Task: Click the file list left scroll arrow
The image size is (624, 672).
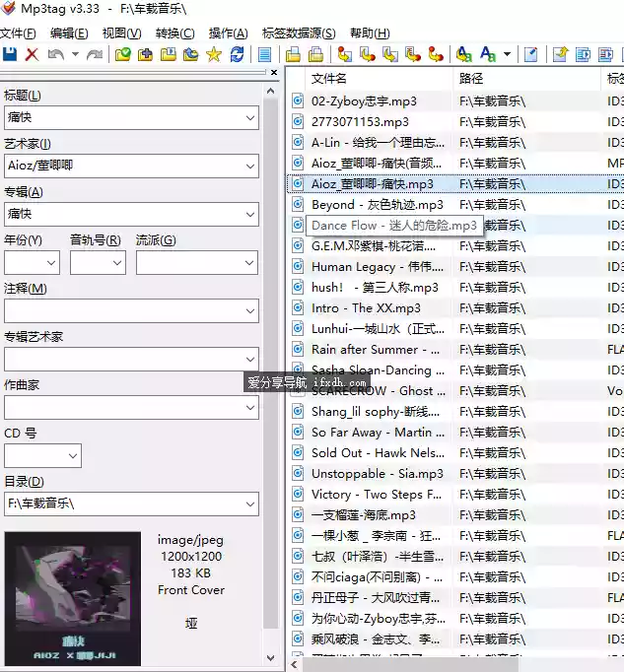Action: pyautogui.click(x=294, y=665)
